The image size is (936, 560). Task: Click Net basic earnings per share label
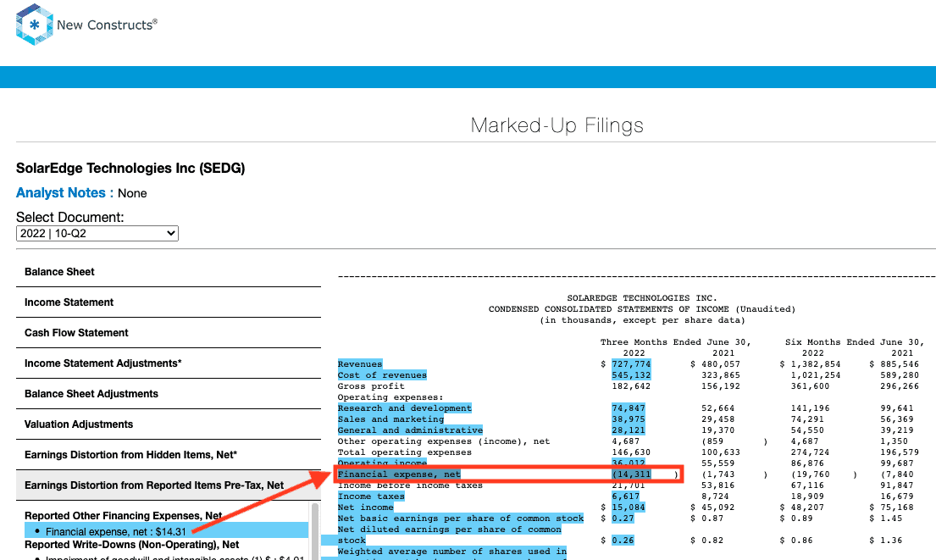460,518
